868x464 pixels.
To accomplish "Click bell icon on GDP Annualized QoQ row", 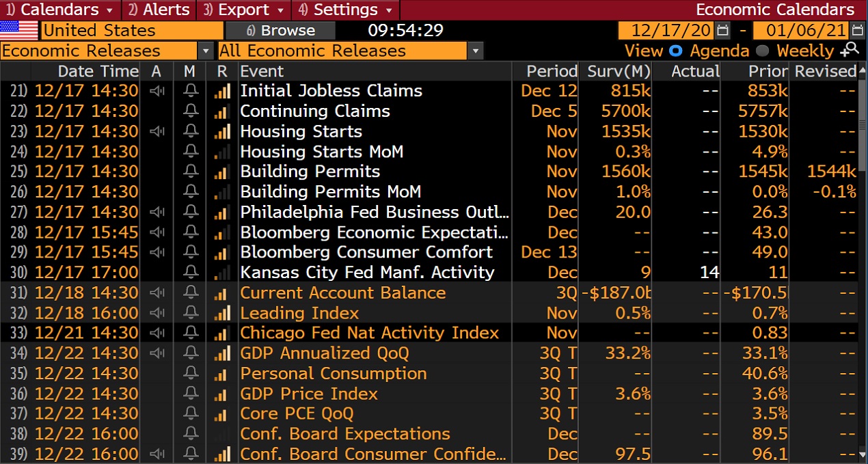I will [191, 353].
